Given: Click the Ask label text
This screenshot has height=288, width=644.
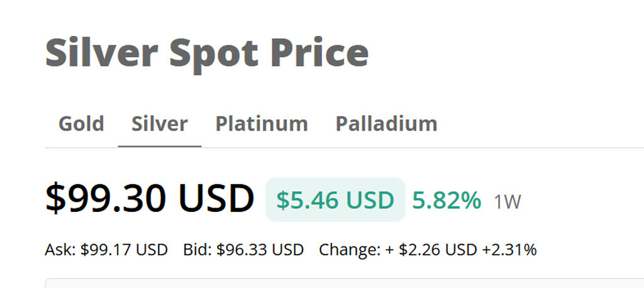Looking at the screenshot, I should (60, 250).
